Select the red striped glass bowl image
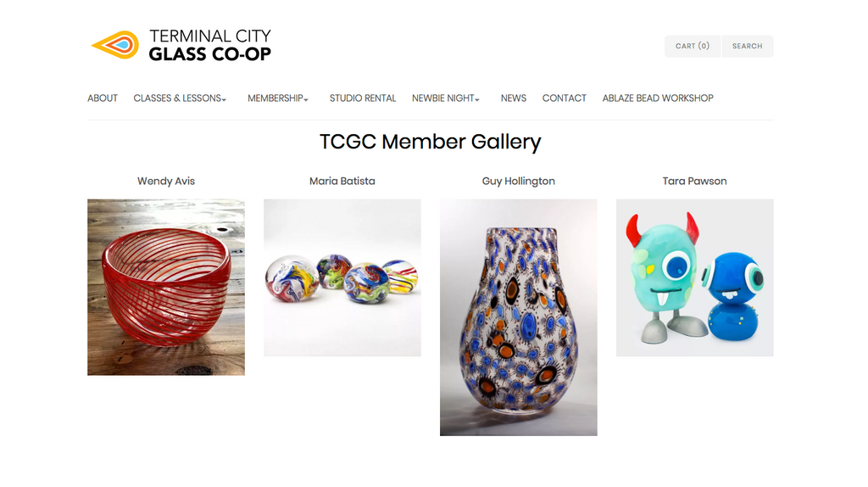The width and height of the screenshot is (868, 487). click(166, 287)
